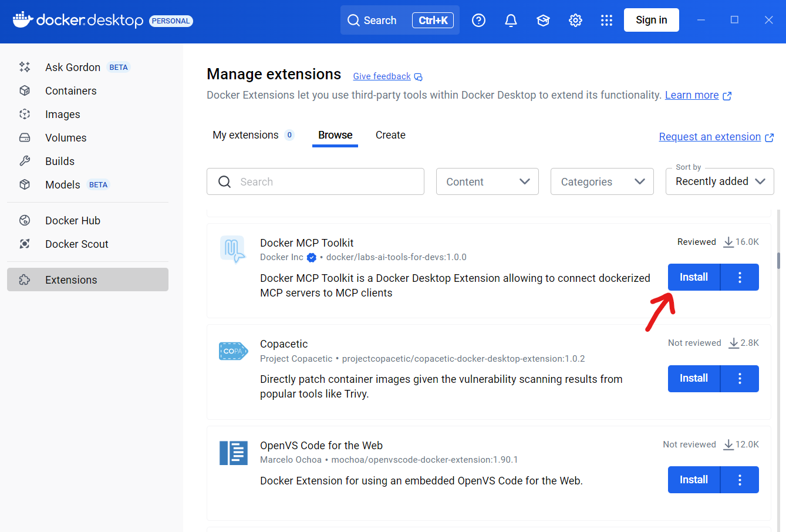Go to Volumes in the sidebar
The height and width of the screenshot is (532, 786).
click(x=87, y=137)
